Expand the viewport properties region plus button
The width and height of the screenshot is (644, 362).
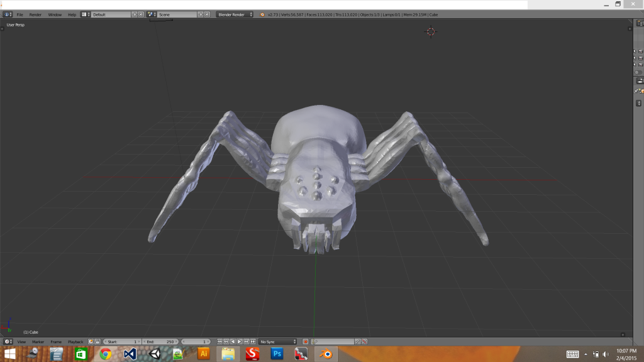630,29
